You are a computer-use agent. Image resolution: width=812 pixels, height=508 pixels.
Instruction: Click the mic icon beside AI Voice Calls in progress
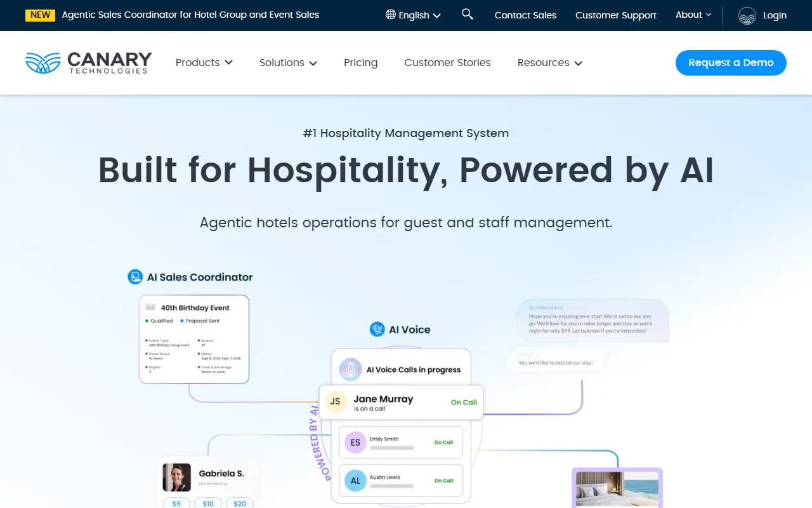[350, 370]
